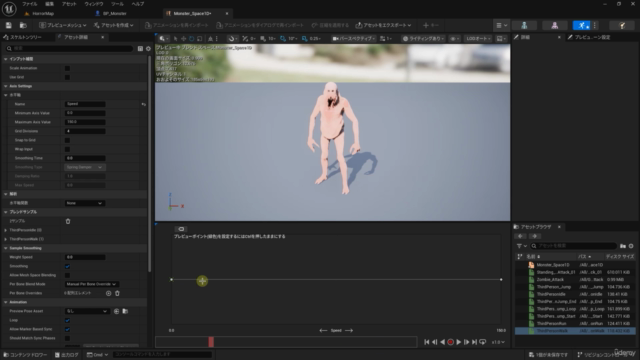The image size is (640, 360).
Task: Save the asset with the floppy icon
Action: (x=9, y=25)
